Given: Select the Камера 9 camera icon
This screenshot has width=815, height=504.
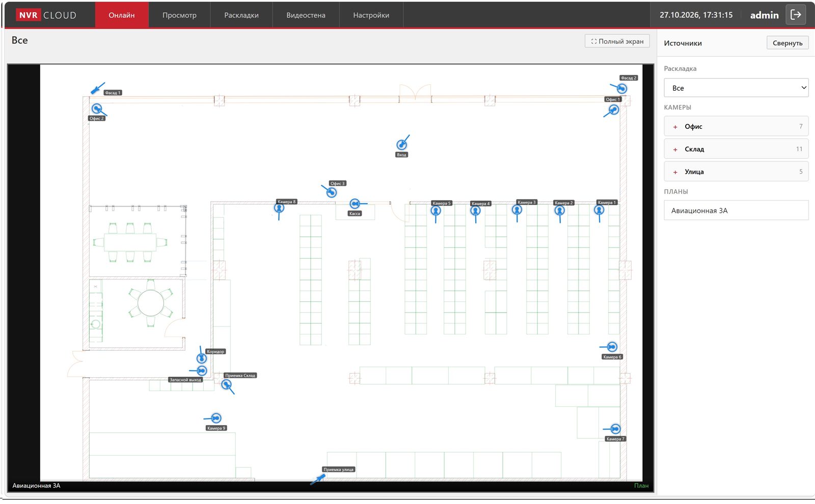Looking at the screenshot, I should coord(216,418).
